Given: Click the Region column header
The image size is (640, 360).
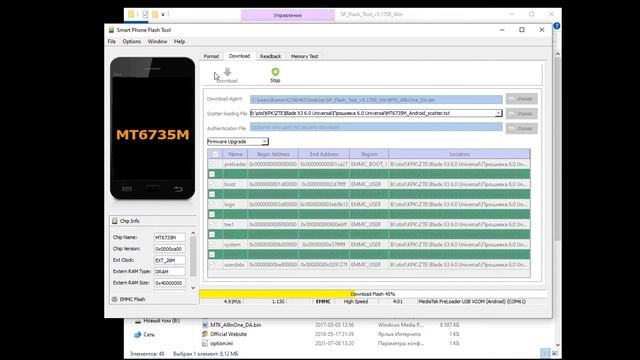Looking at the screenshot, I should point(369,154).
